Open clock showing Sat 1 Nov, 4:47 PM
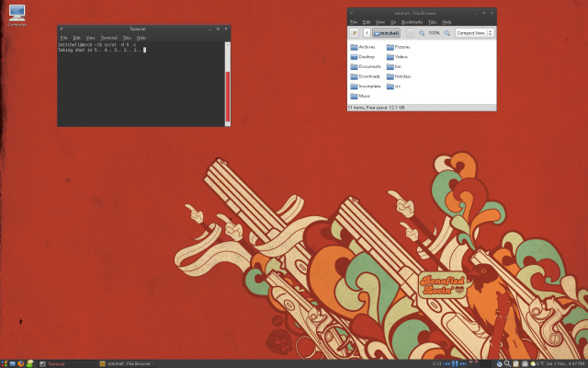Viewport: 588px width, 368px height. (567, 364)
